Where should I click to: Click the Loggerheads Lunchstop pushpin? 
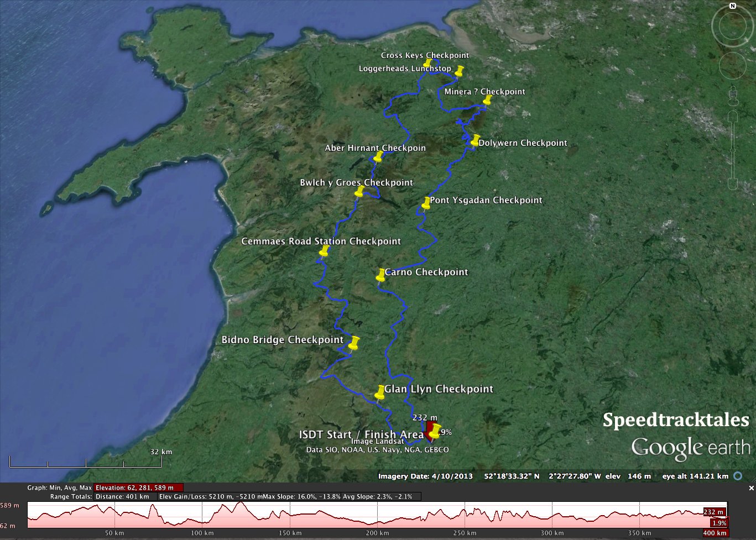click(459, 70)
